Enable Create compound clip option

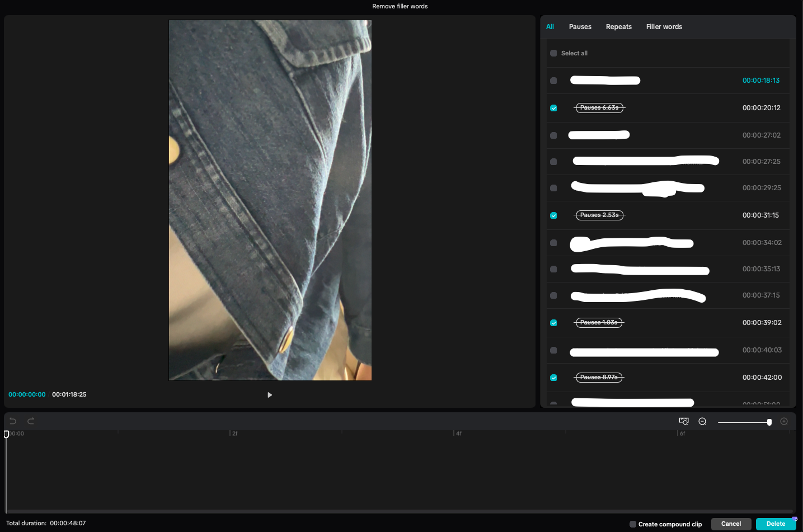pos(633,524)
